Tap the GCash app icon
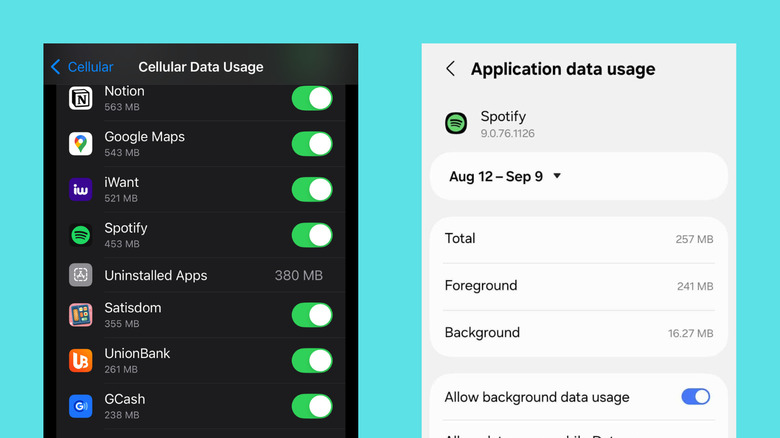 click(x=81, y=406)
